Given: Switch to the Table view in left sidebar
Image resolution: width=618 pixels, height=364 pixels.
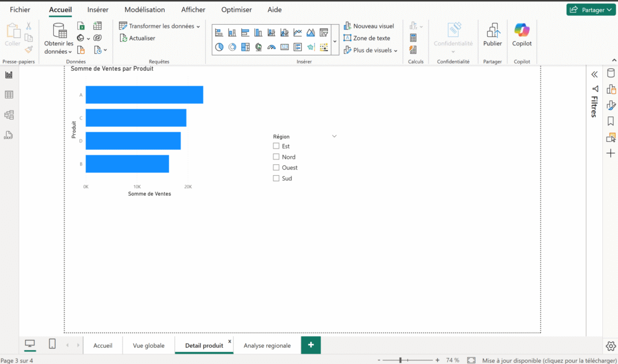Looking at the screenshot, I should pyautogui.click(x=8, y=95).
